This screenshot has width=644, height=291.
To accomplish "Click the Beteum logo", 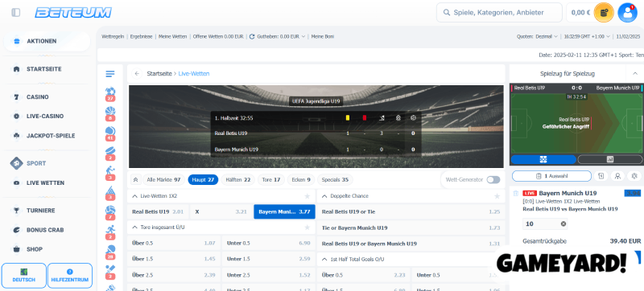I will [x=73, y=13].
